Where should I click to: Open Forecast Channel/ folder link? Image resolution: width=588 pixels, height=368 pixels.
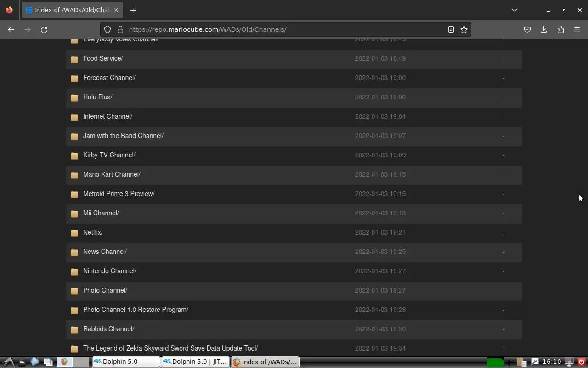coord(109,78)
